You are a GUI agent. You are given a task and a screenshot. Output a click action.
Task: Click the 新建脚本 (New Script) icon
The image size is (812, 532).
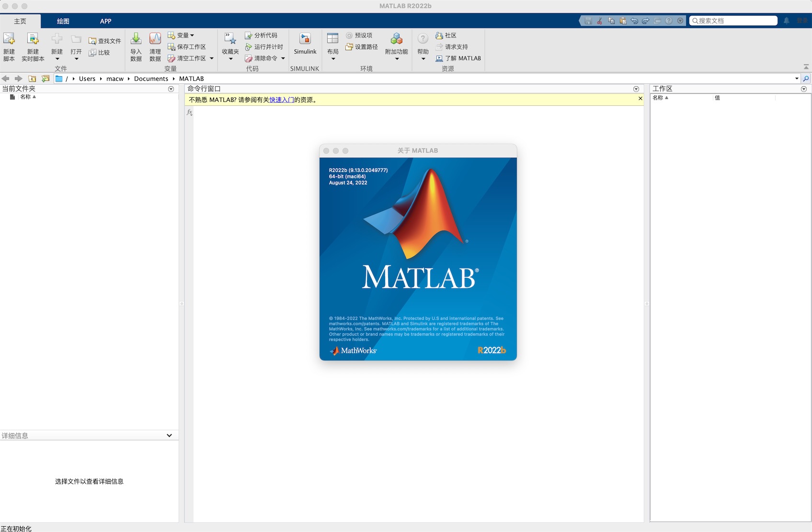point(9,39)
